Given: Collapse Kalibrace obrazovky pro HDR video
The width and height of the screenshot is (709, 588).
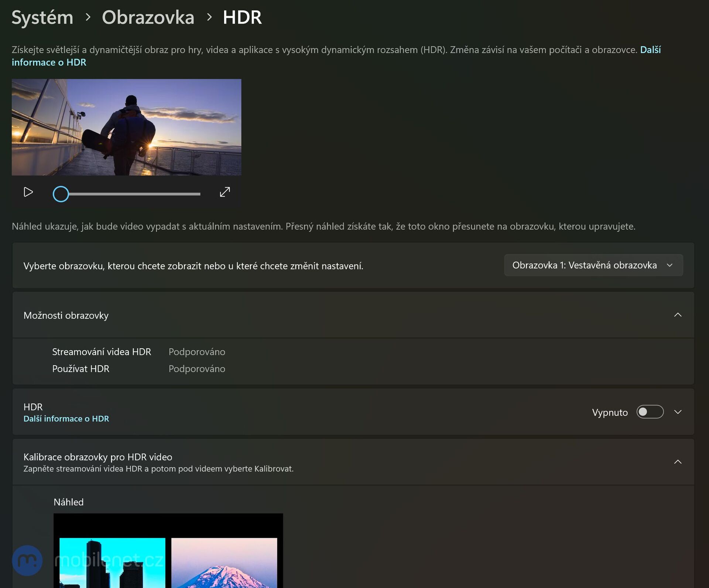Looking at the screenshot, I should pos(677,462).
